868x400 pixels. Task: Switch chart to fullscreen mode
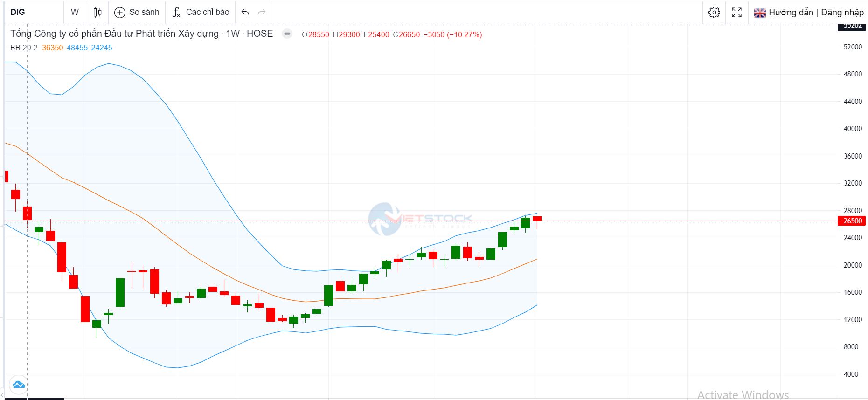click(736, 12)
